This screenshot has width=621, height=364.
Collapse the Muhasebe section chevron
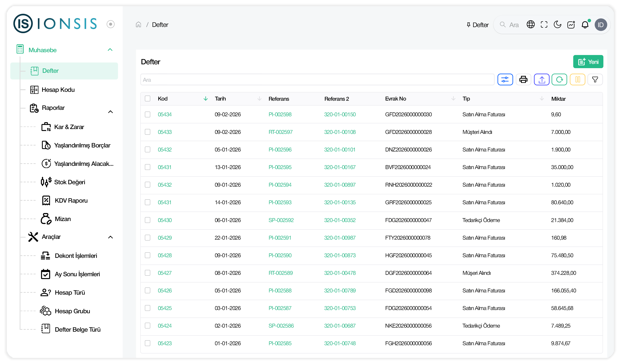pos(110,50)
